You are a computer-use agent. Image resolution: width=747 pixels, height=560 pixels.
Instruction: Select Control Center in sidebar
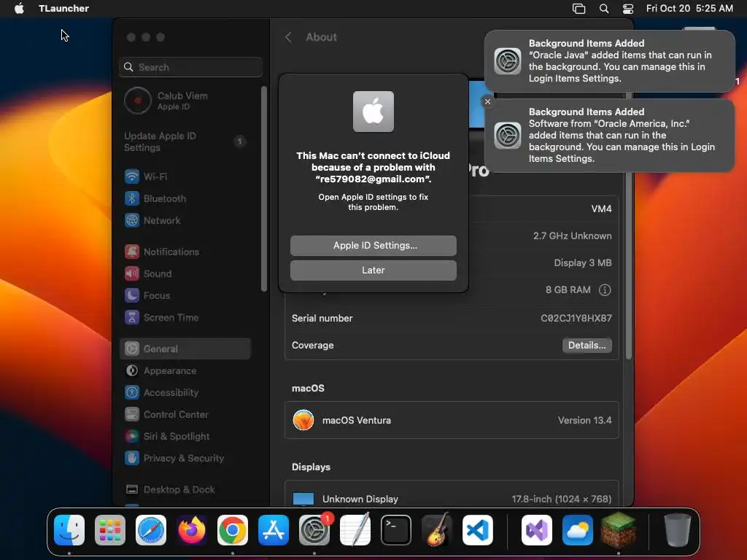(186, 414)
